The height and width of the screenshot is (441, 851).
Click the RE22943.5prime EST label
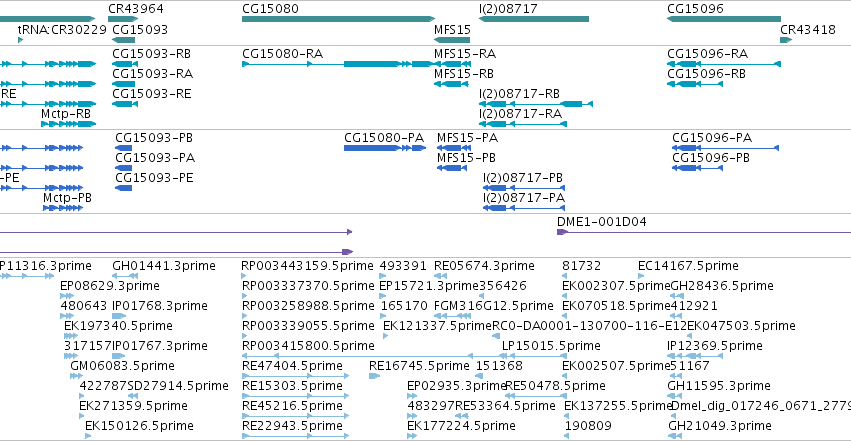293,426
